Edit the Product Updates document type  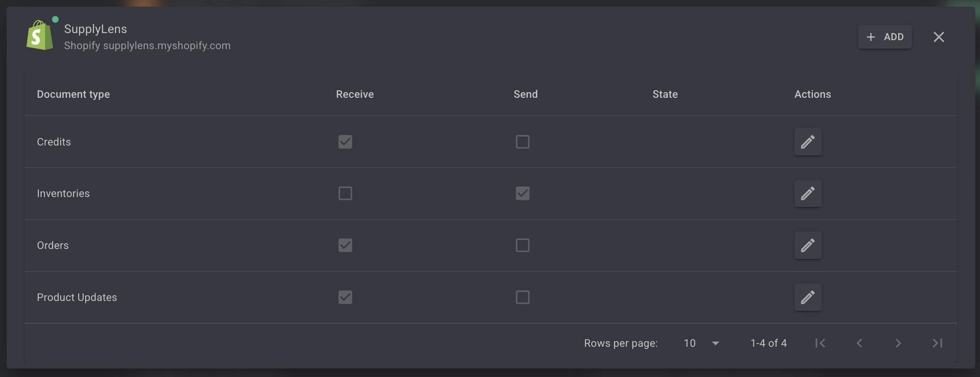808,297
